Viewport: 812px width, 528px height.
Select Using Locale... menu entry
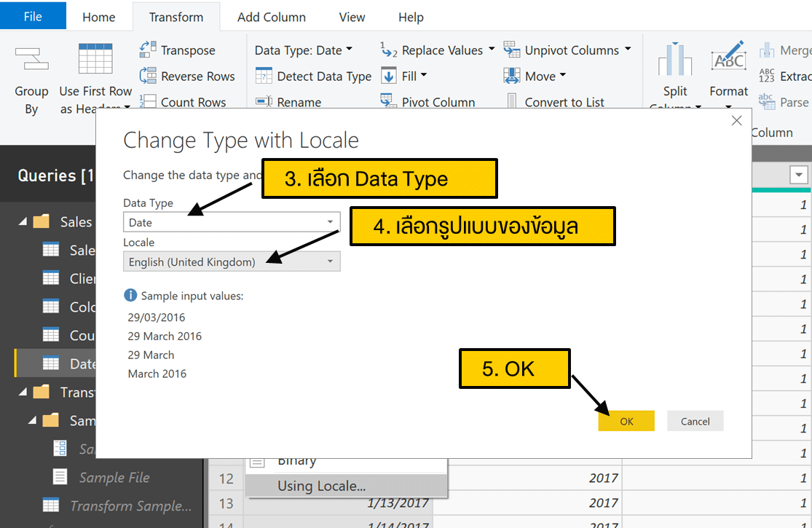(321, 486)
